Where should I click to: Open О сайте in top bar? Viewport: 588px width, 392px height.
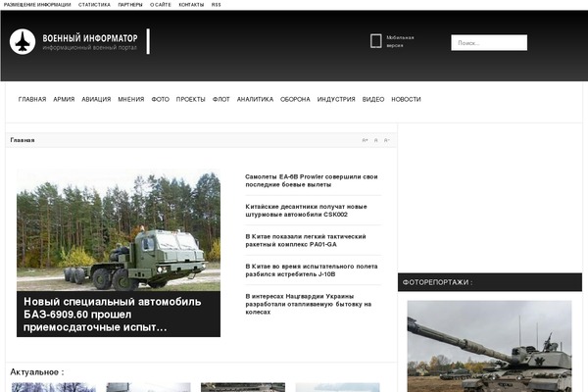pos(160,5)
